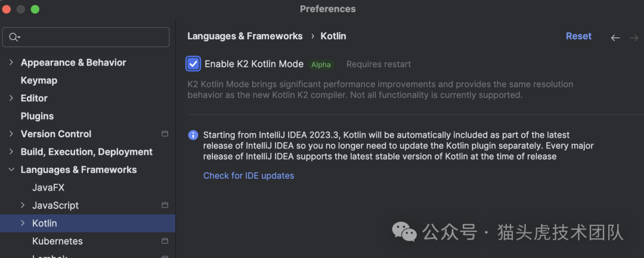This screenshot has width=644, height=258.
Task: Expand the Kotlin tree node
Action: click(x=23, y=223)
